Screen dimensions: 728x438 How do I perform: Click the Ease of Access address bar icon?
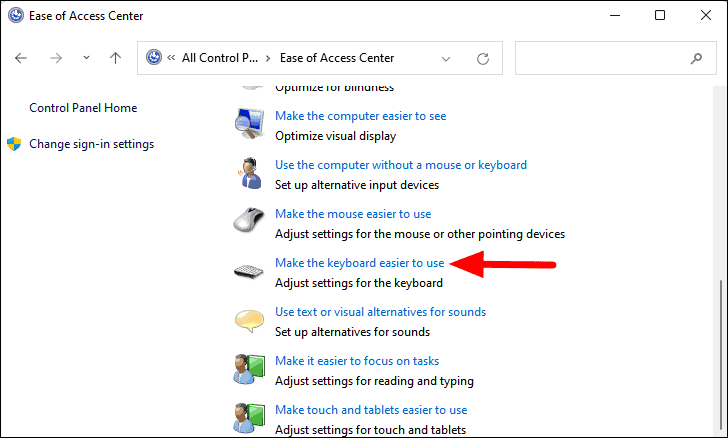[154, 58]
